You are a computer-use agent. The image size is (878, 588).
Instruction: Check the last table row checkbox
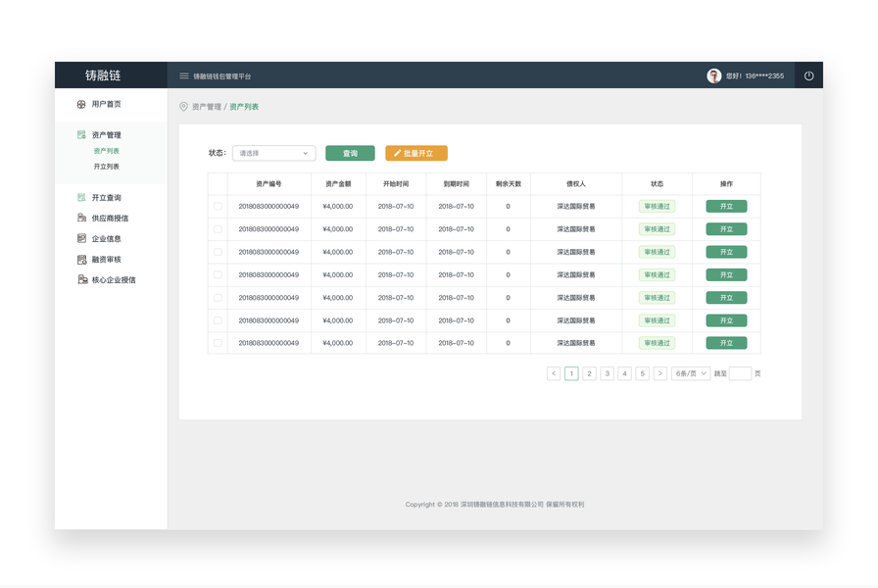pos(218,343)
